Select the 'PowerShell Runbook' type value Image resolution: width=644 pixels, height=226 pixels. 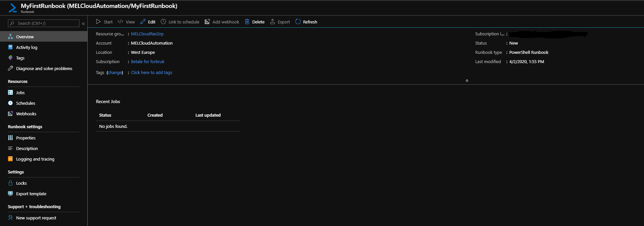tap(529, 52)
